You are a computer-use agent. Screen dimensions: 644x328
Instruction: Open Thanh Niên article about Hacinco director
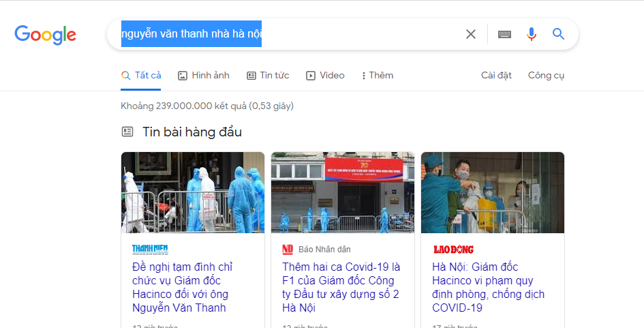[x=183, y=287]
